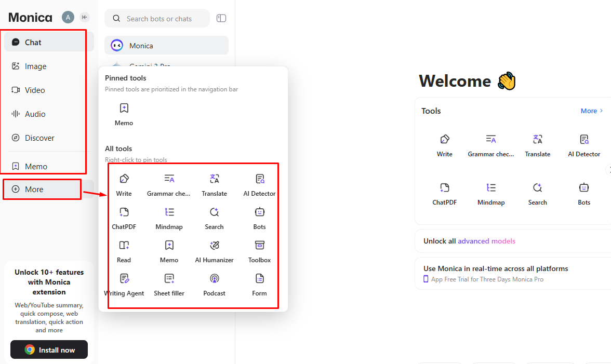Open Bots in All tools popup

(x=260, y=219)
